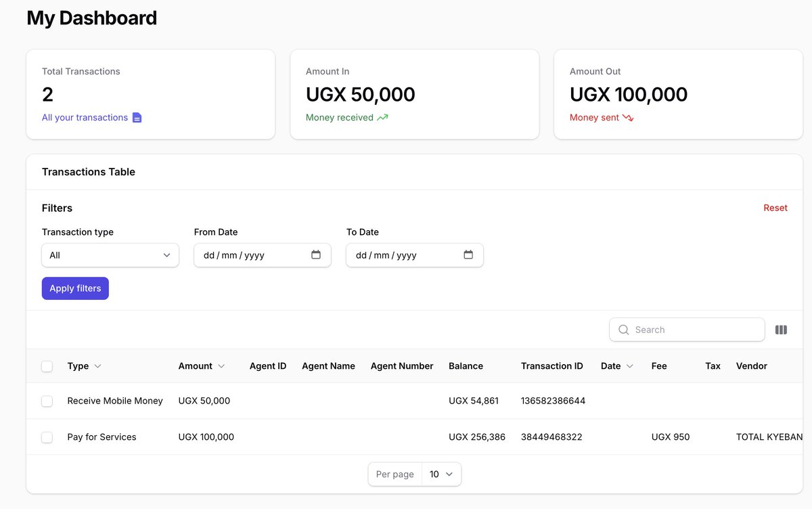Click the Agent Name column header

tap(328, 366)
